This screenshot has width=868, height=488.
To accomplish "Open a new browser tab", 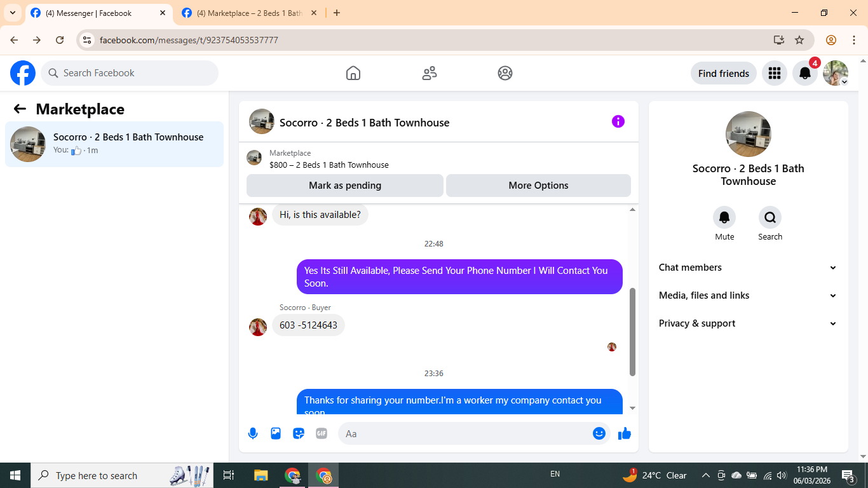I will click(x=337, y=13).
